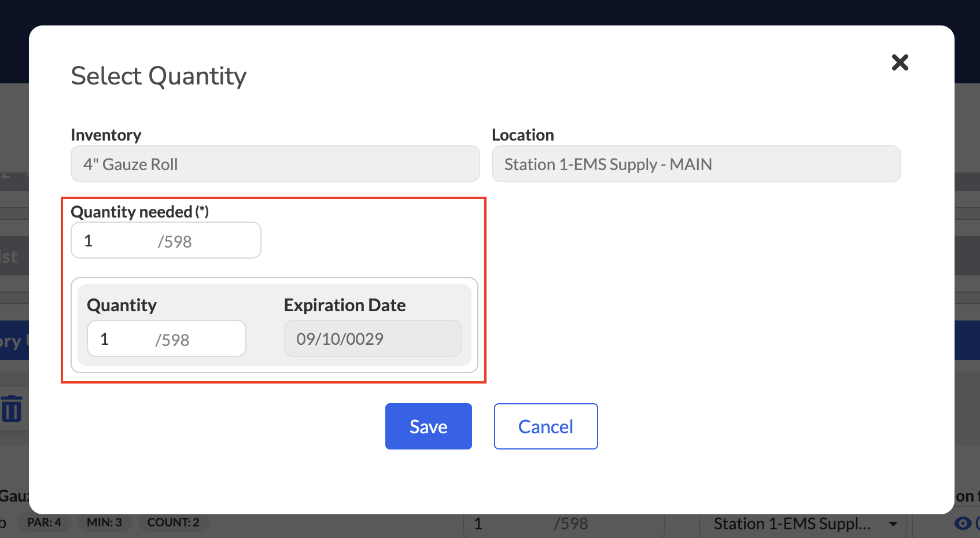The width and height of the screenshot is (980, 538).
Task: Click the PAR: 4 badge
Action: pyautogui.click(x=44, y=522)
